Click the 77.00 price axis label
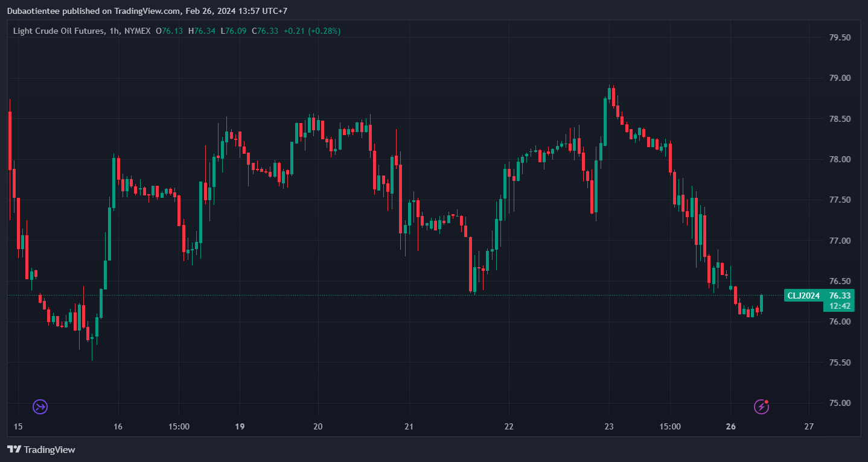Image resolution: width=868 pixels, height=462 pixels. pos(840,241)
